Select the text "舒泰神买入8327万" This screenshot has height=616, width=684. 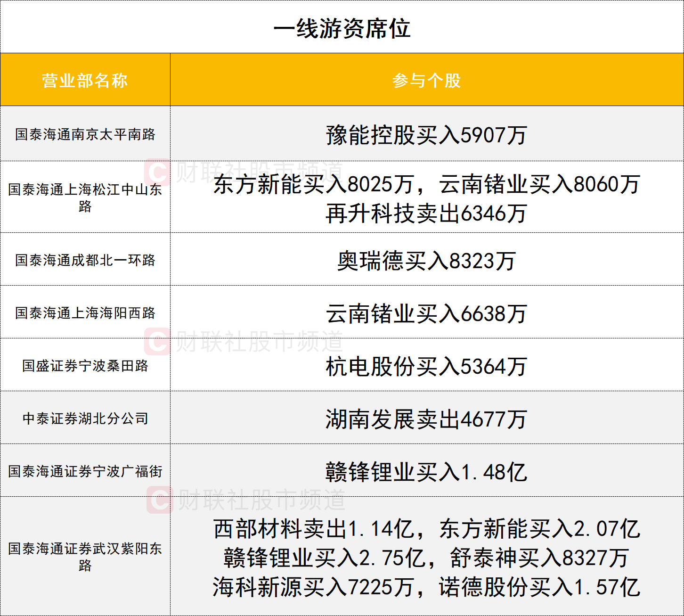(540, 558)
